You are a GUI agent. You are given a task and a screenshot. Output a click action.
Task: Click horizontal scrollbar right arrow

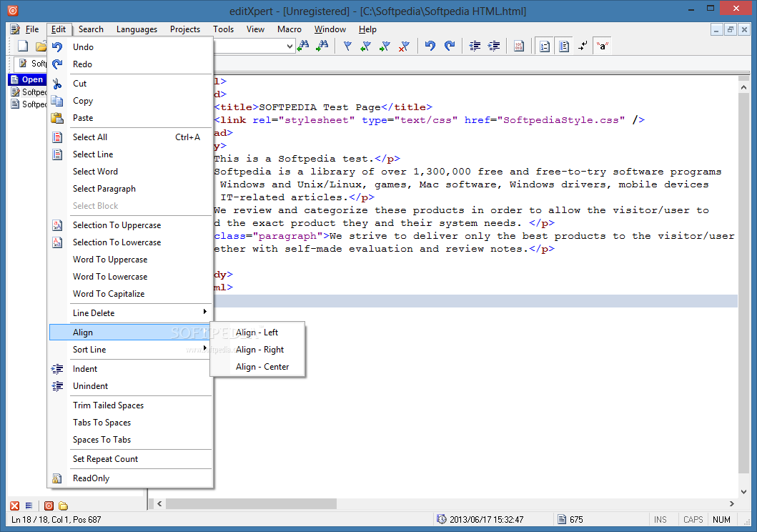pyautogui.click(x=732, y=503)
